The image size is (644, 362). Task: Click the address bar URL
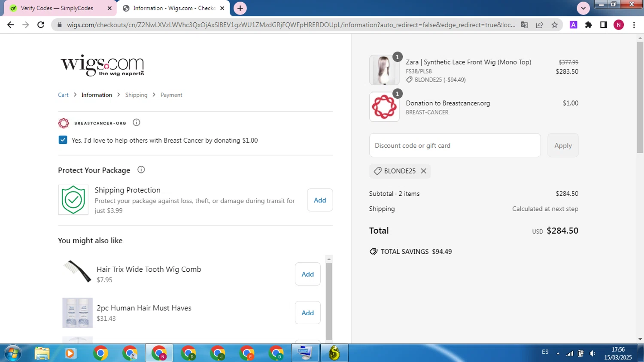coord(291,25)
